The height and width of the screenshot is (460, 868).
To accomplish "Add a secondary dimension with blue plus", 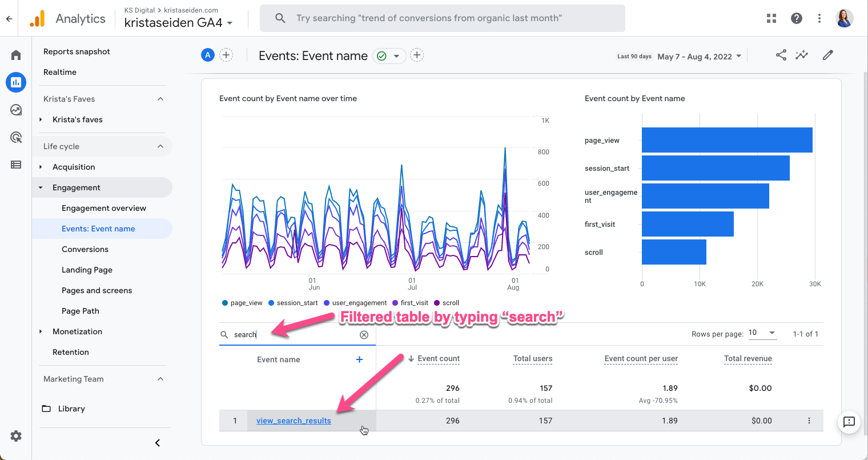I will (x=360, y=359).
